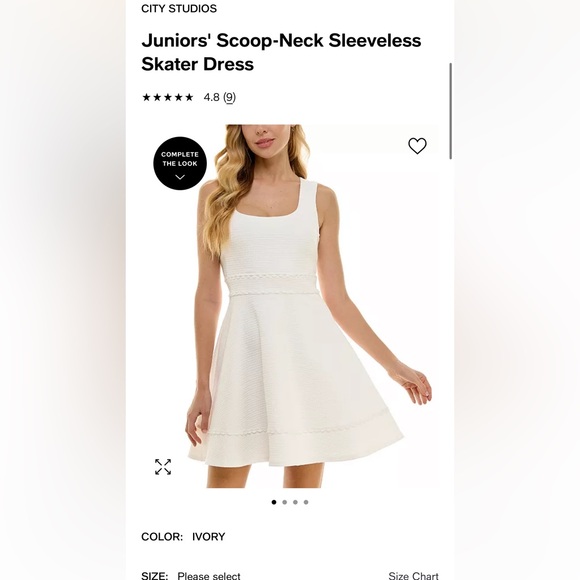This screenshot has width=580, height=580.
Task: Click the vertical page scrollbar
Action: (x=451, y=111)
